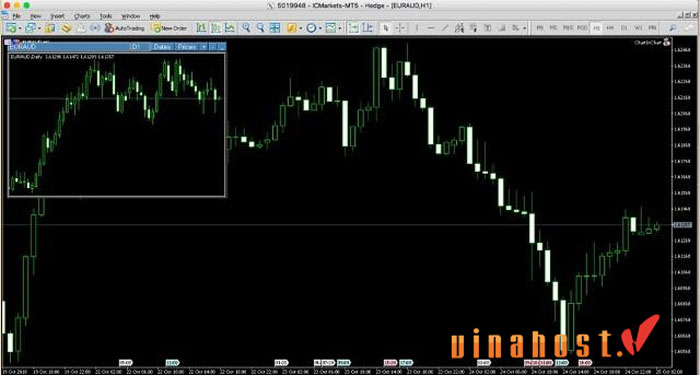Open the File menu
This screenshot has width=700, height=375.
[x=17, y=16]
